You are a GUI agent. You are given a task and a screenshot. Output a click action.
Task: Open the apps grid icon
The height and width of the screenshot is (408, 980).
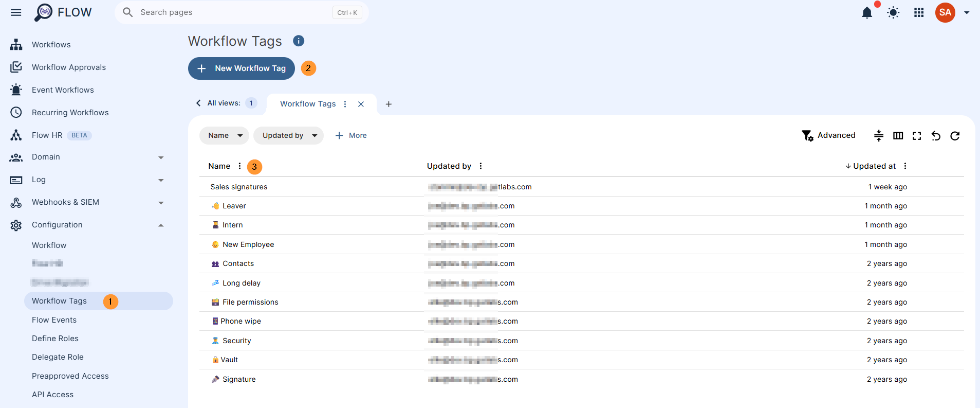pos(919,13)
